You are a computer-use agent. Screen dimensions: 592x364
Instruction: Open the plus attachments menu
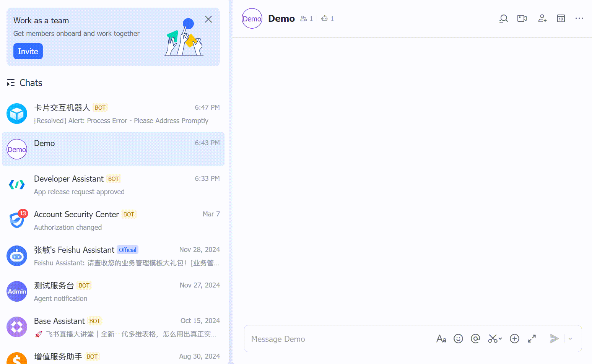[514, 339]
